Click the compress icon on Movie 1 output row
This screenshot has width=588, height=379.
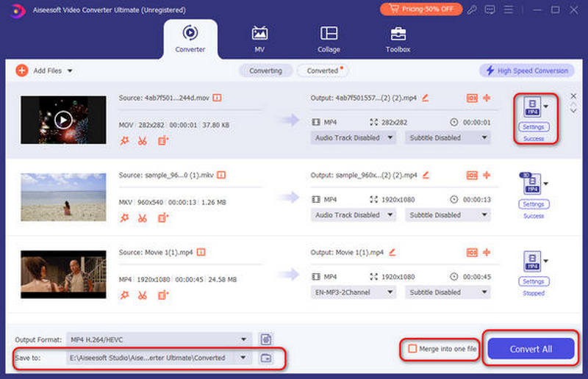487,253
